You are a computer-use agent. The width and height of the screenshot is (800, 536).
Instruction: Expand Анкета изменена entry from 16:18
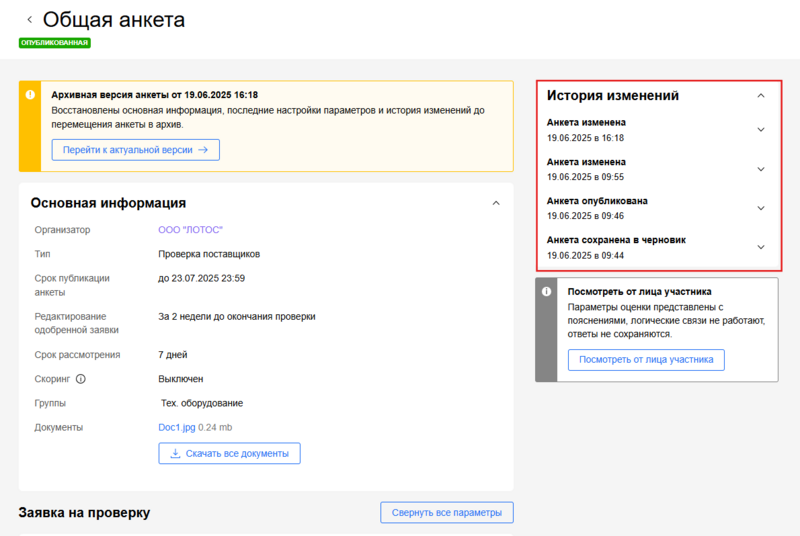(760, 130)
